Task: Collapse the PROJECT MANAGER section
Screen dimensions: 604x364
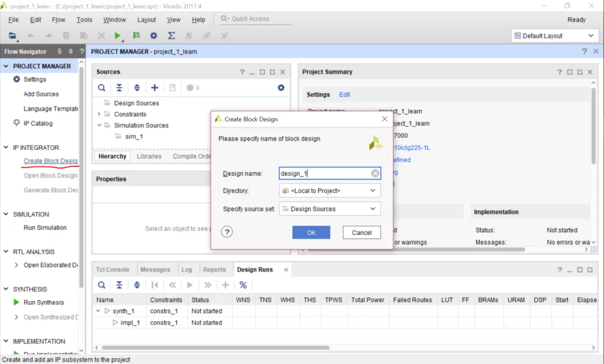Action: tap(6, 66)
